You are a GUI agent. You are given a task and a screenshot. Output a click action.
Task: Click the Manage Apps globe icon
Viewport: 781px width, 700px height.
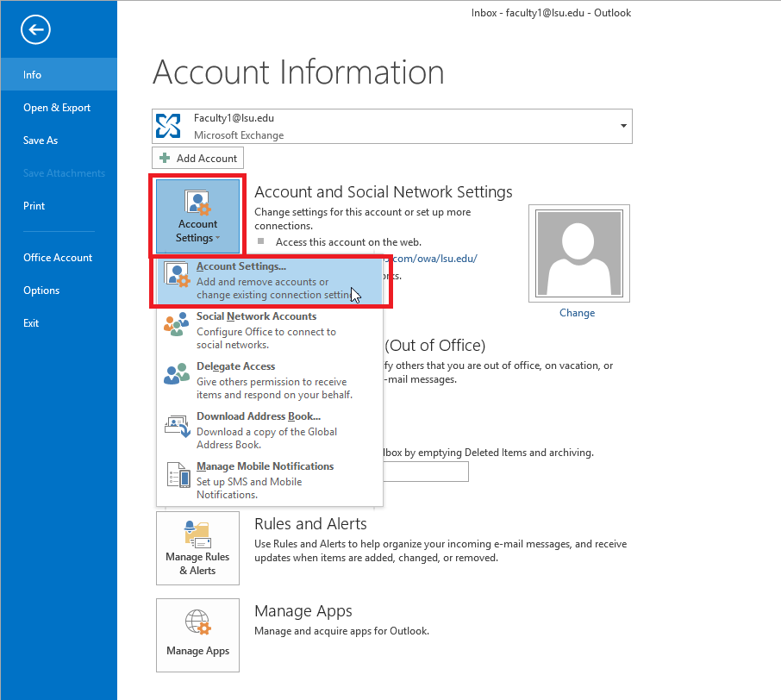(198, 622)
